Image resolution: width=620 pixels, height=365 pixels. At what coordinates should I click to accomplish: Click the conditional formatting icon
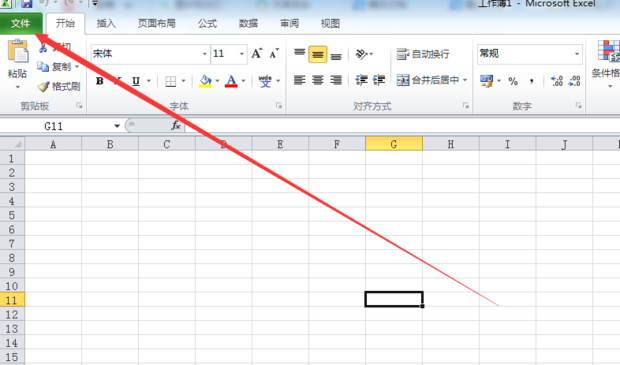pos(609,51)
